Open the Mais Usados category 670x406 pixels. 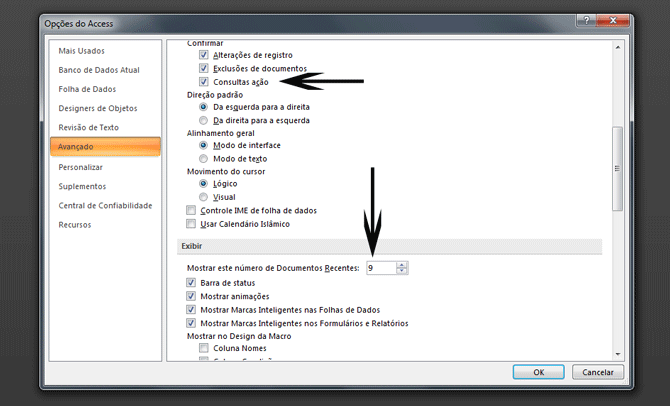[x=82, y=51]
